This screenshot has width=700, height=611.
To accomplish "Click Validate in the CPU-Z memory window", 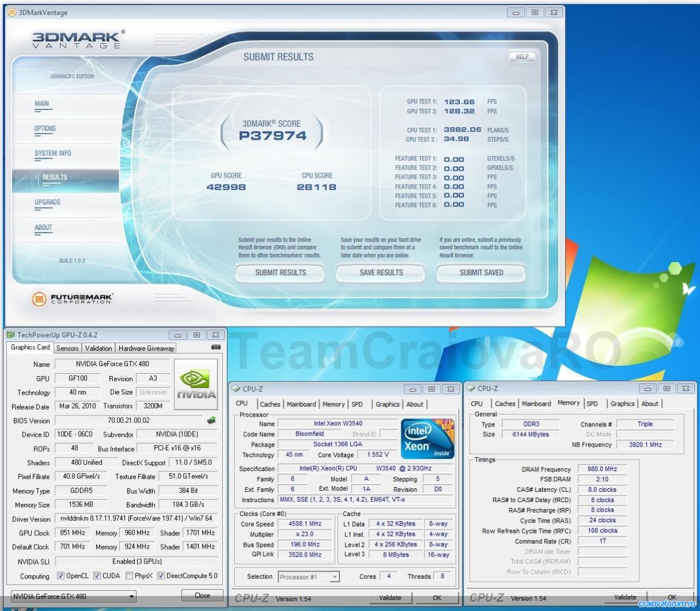I will coord(625,597).
